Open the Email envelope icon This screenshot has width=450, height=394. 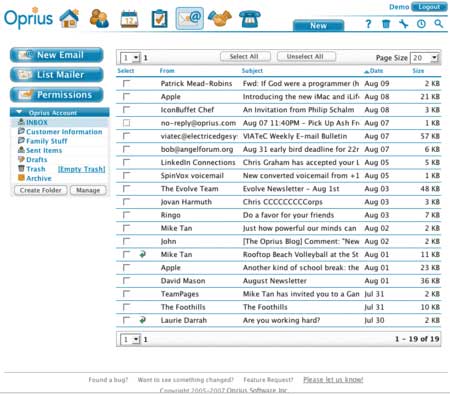click(189, 18)
